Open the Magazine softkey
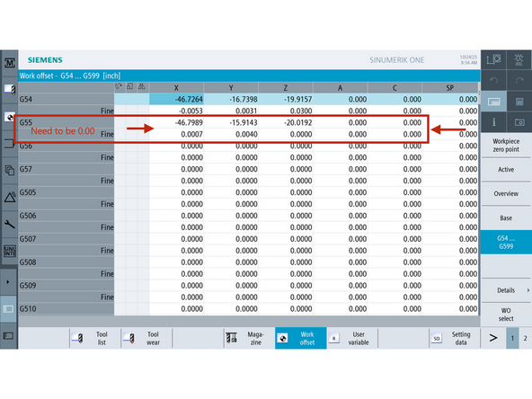532x399 pixels. tap(249, 338)
